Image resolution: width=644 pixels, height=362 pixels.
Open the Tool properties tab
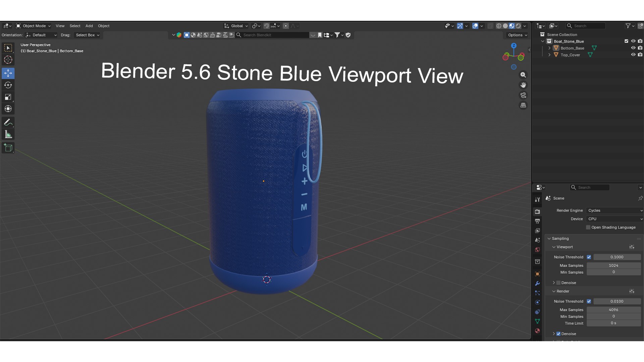pos(537,199)
